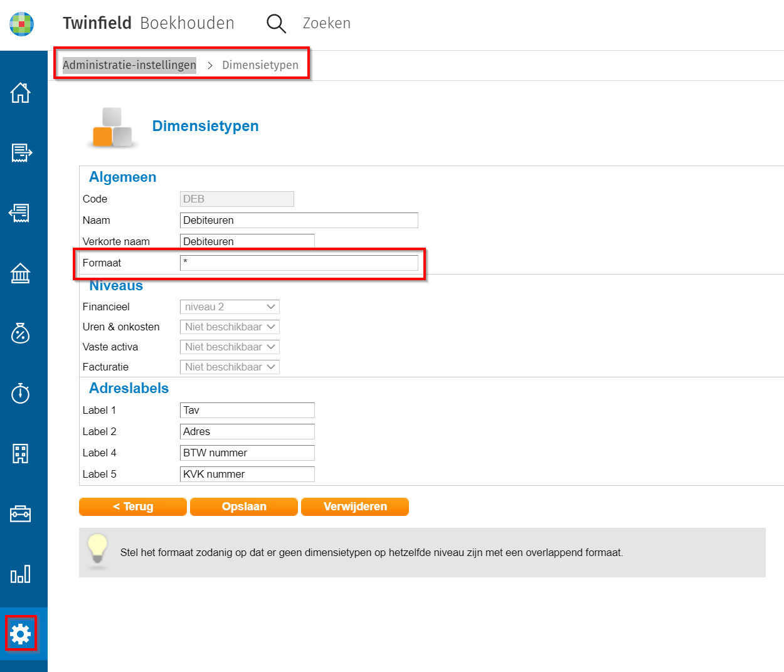Open the percentage money bag icon

pyautogui.click(x=21, y=333)
